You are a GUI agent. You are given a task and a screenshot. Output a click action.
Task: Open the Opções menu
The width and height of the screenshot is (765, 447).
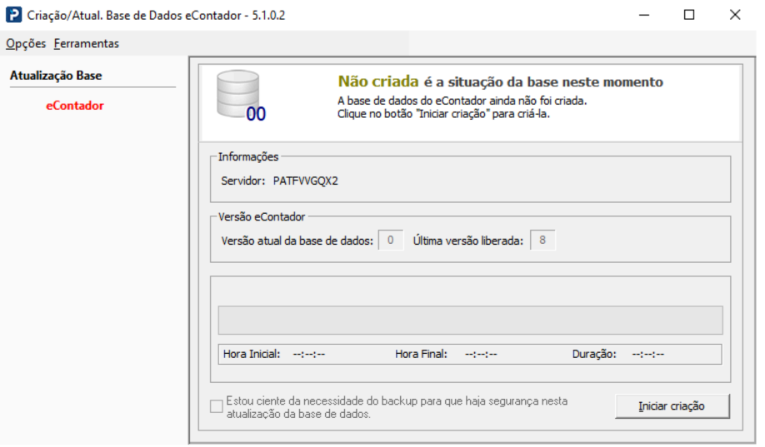point(26,43)
